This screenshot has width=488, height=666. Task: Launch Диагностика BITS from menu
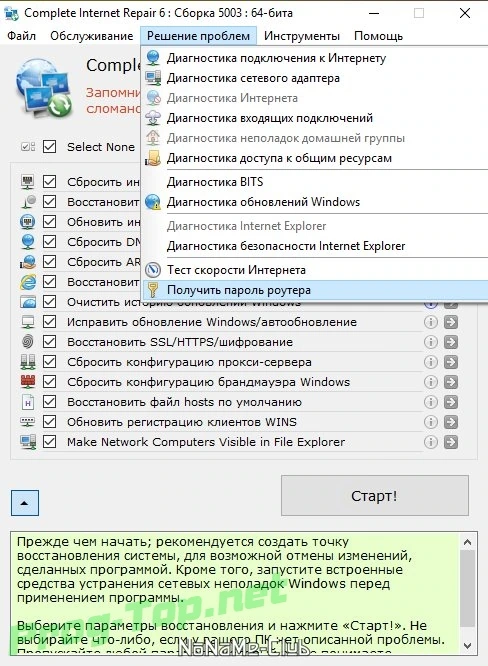314,182
